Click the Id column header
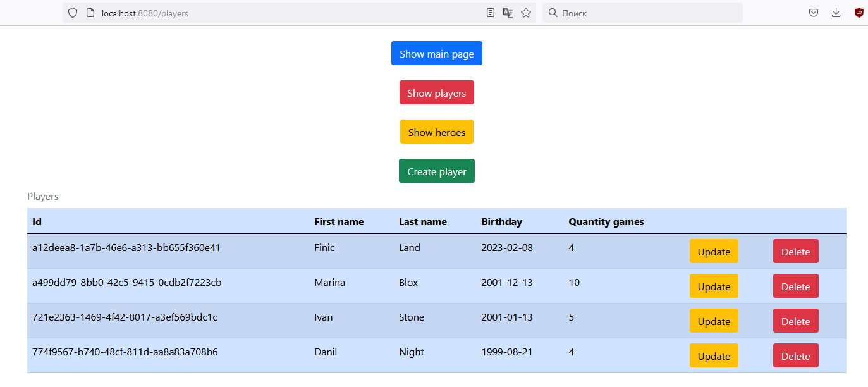 pos(37,221)
